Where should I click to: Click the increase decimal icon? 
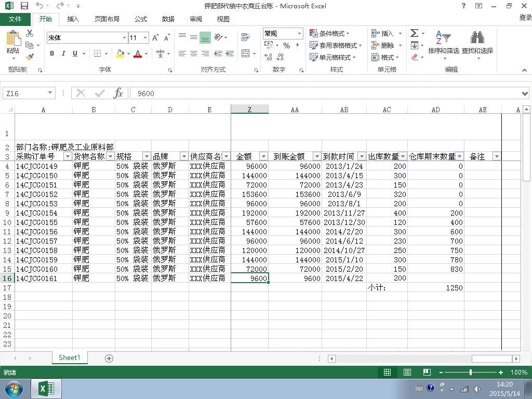click(x=268, y=57)
